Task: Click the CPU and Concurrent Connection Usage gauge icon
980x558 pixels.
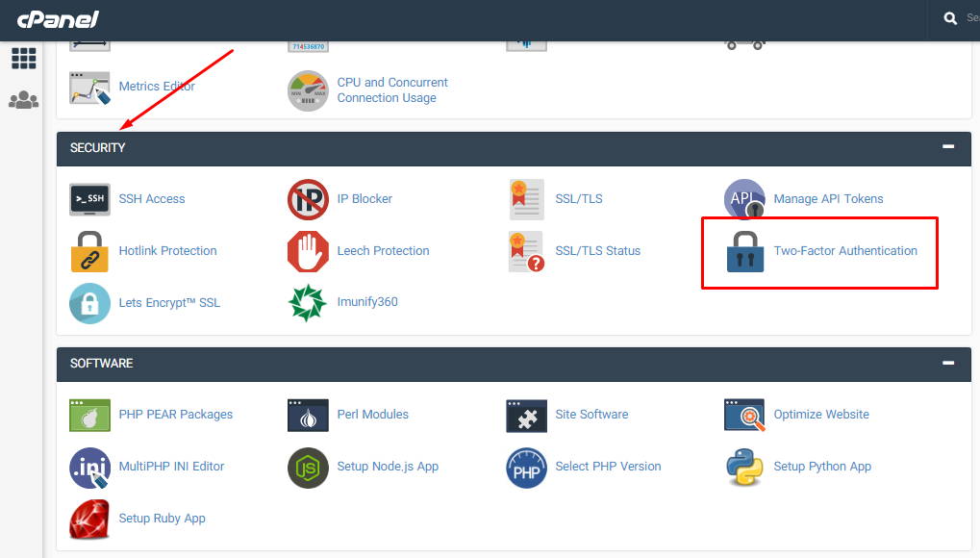Action: coord(308,90)
